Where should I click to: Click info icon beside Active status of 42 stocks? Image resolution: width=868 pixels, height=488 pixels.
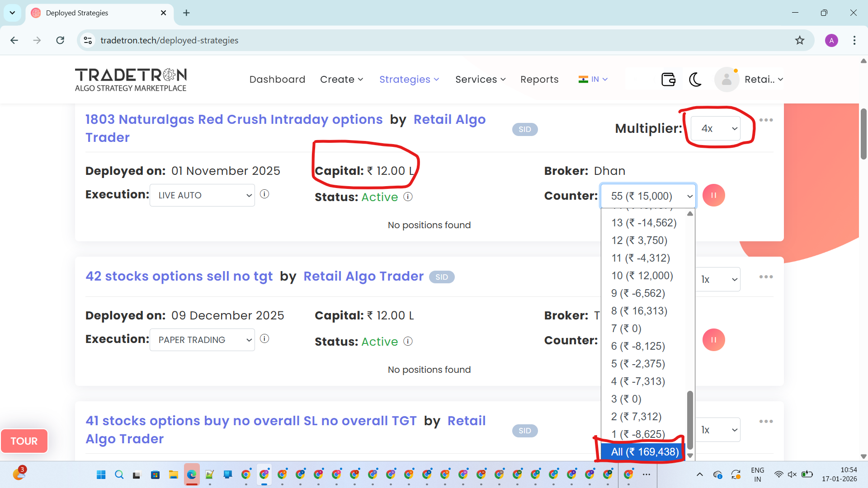click(408, 341)
